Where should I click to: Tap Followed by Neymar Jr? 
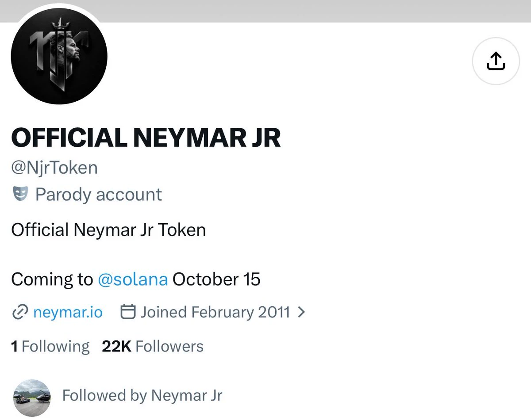[142, 395]
